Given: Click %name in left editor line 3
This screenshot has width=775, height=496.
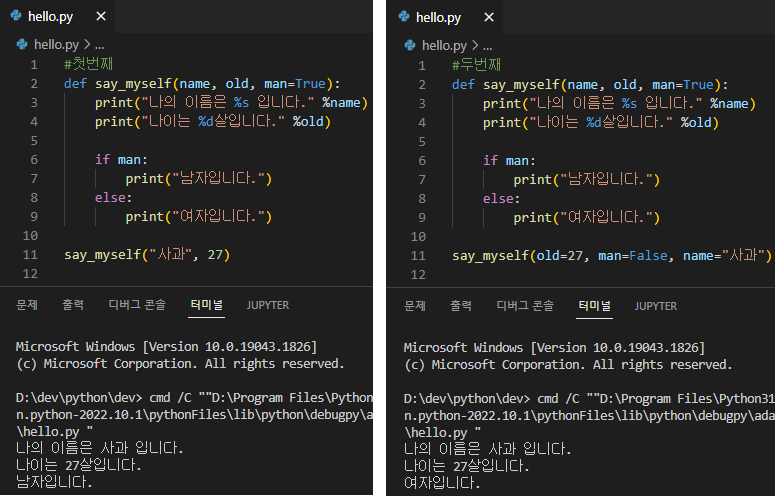Looking at the screenshot, I should (x=341, y=102).
